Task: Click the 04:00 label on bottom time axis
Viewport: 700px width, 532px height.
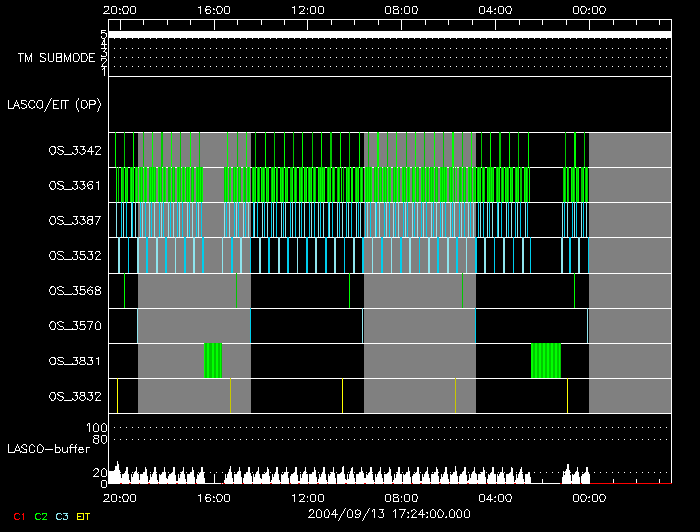Action: pyautogui.click(x=496, y=497)
